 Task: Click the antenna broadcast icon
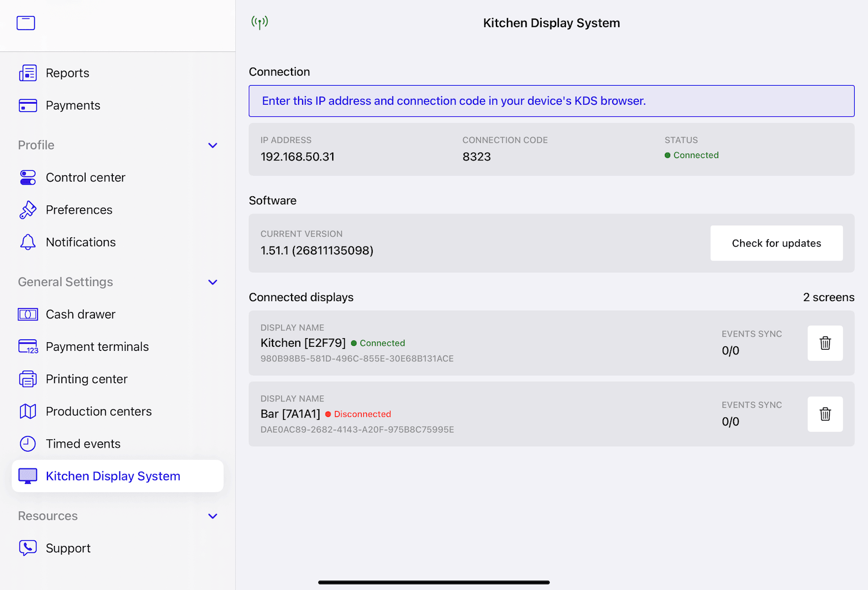(x=260, y=23)
